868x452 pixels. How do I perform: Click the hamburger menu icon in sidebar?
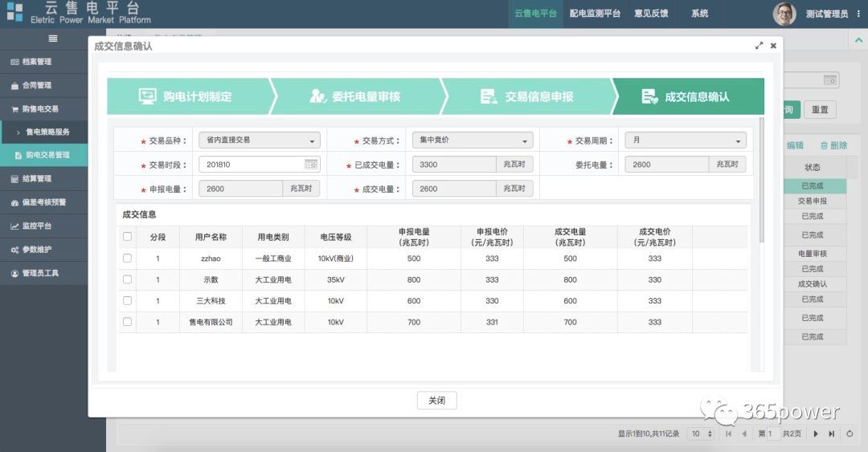click(53, 39)
